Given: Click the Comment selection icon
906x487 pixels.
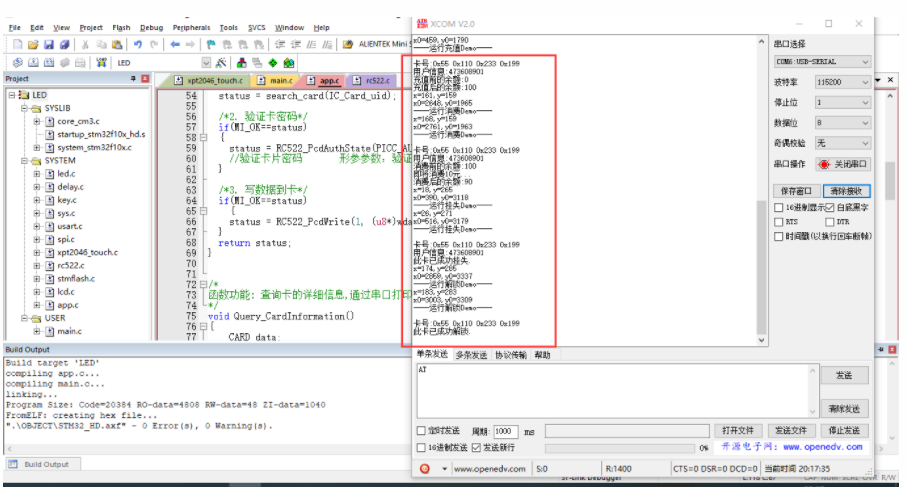Looking at the screenshot, I should coord(311,44).
